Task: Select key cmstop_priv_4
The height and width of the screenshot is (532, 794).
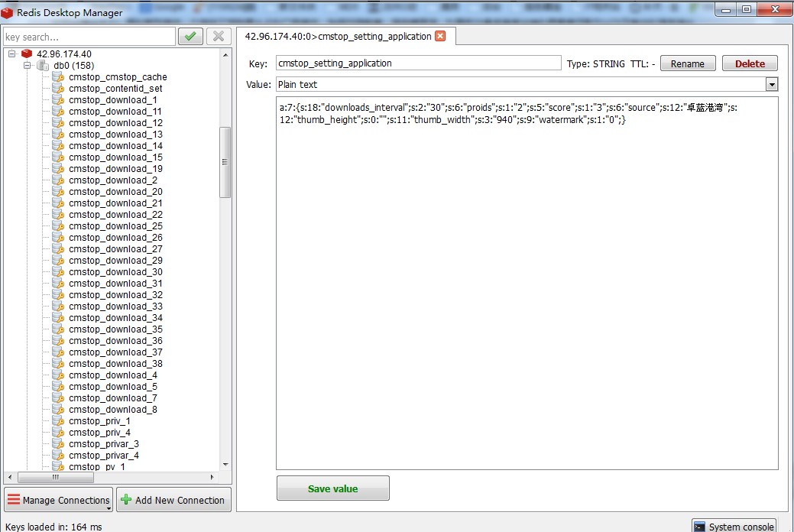Action: [x=100, y=433]
